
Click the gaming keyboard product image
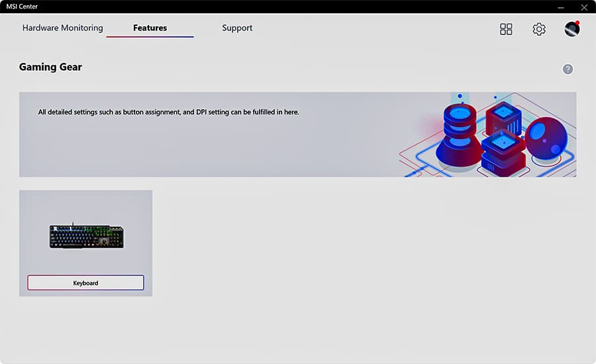coord(86,236)
